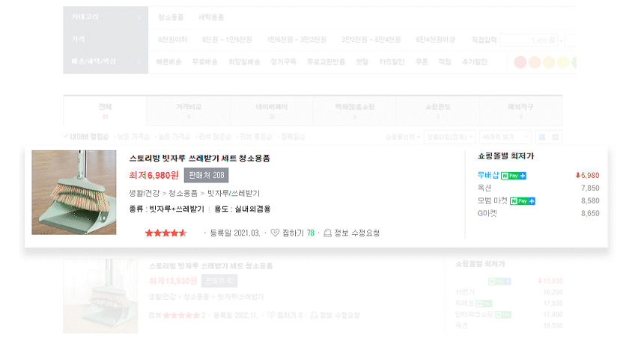Screen dimensions: 644x344
Task: Enable the 핫딜 filter
Action: [x=362, y=61]
